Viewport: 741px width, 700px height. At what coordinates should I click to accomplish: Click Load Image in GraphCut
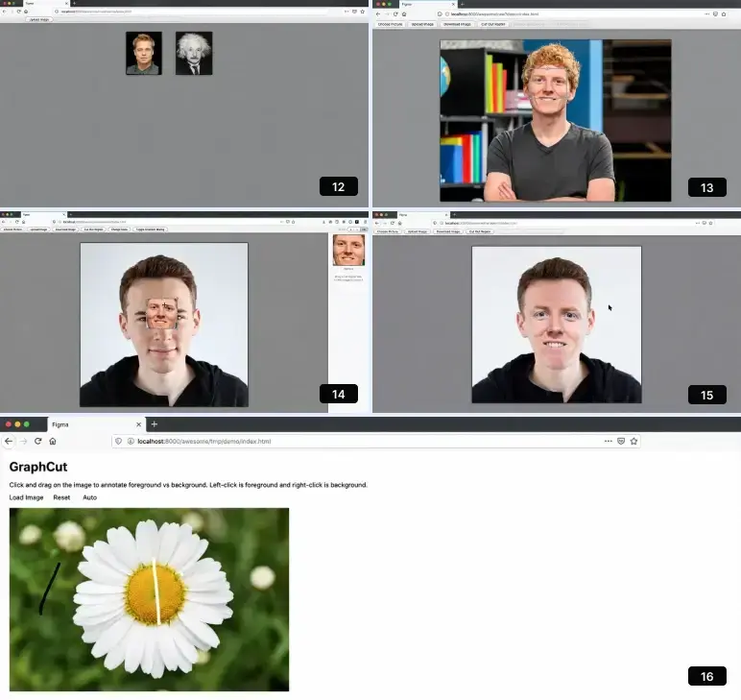(27, 497)
